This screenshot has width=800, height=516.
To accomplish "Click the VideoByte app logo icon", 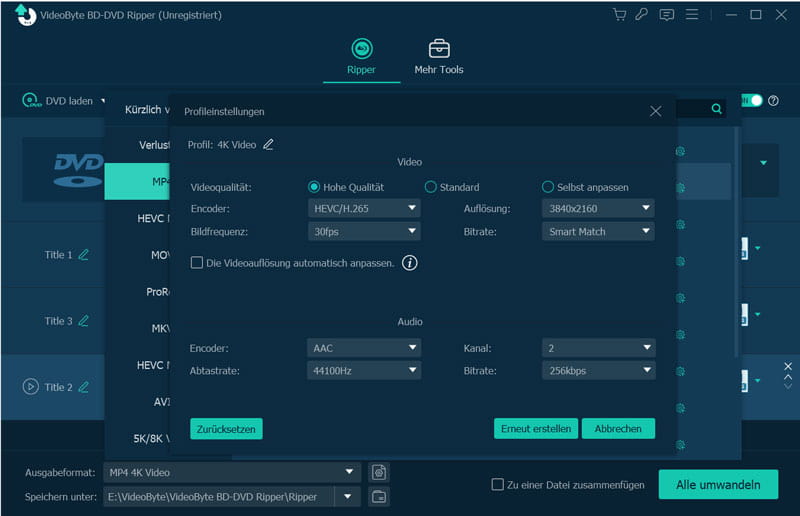I will (x=26, y=14).
